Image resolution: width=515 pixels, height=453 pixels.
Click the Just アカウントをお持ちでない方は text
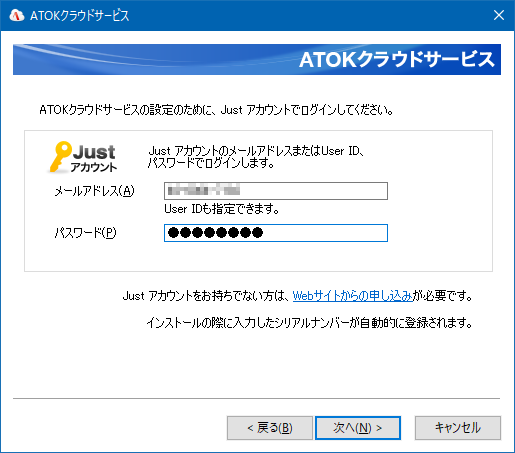pyautogui.click(x=206, y=296)
